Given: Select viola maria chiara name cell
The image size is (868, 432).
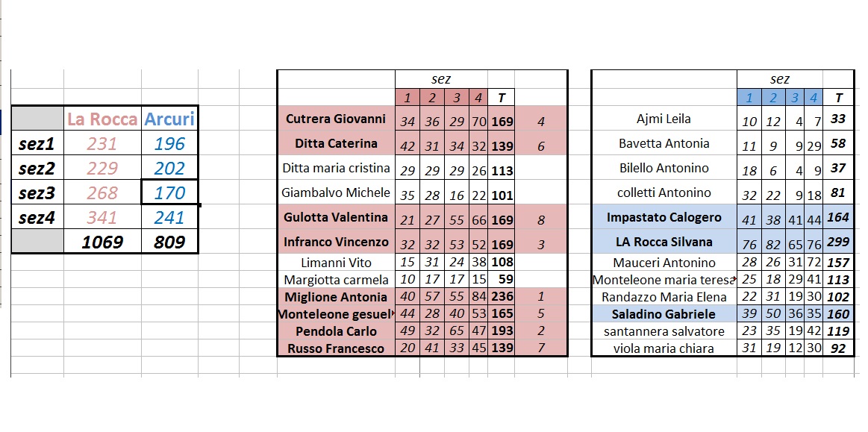Looking at the screenshot, I should 664,348.
